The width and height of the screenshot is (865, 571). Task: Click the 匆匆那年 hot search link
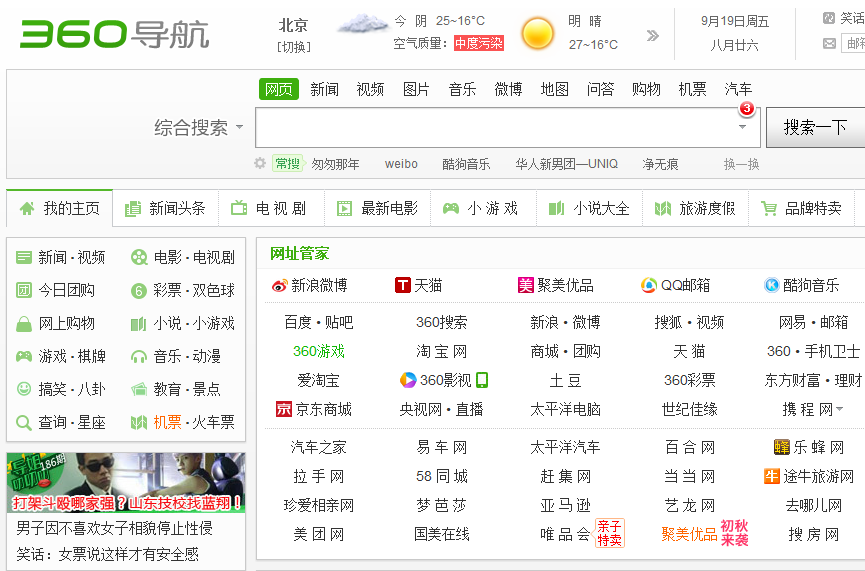click(x=335, y=164)
